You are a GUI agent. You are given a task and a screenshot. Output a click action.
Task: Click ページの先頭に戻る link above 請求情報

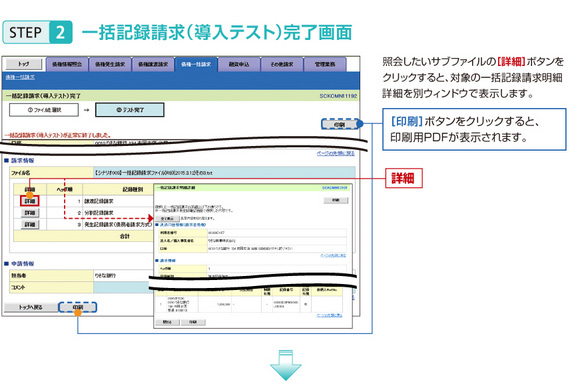335,153
